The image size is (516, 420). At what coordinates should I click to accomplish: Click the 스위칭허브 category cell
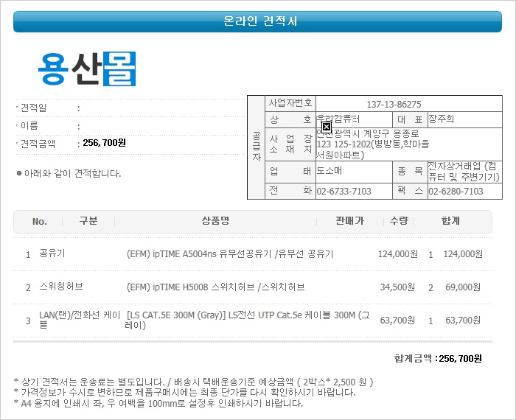coord(61,287)
